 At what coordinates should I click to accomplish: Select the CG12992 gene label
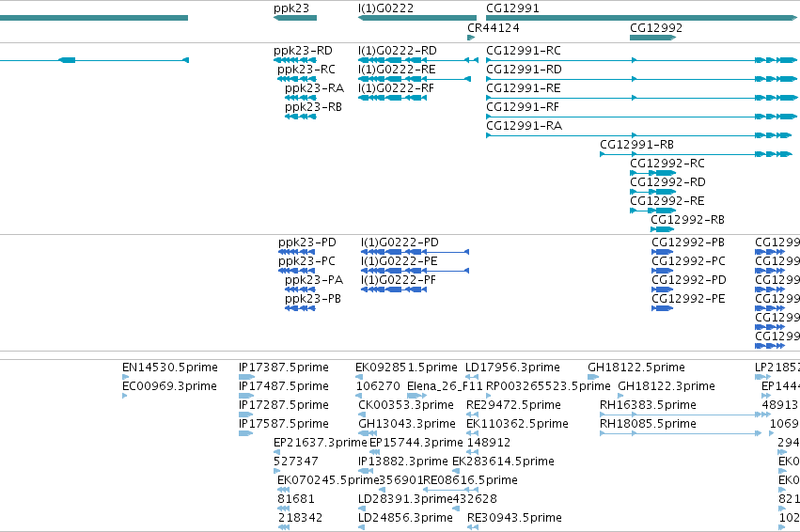[x=656, y=28]
